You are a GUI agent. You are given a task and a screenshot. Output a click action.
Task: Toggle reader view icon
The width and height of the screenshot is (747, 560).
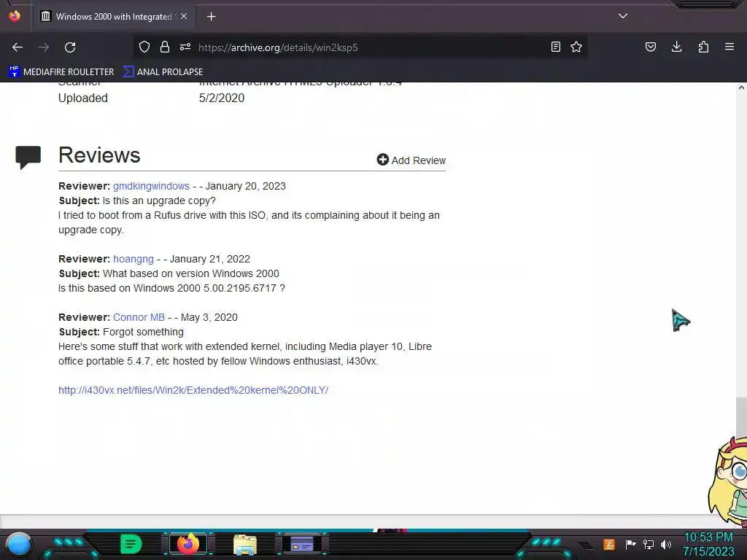[555, 47]
